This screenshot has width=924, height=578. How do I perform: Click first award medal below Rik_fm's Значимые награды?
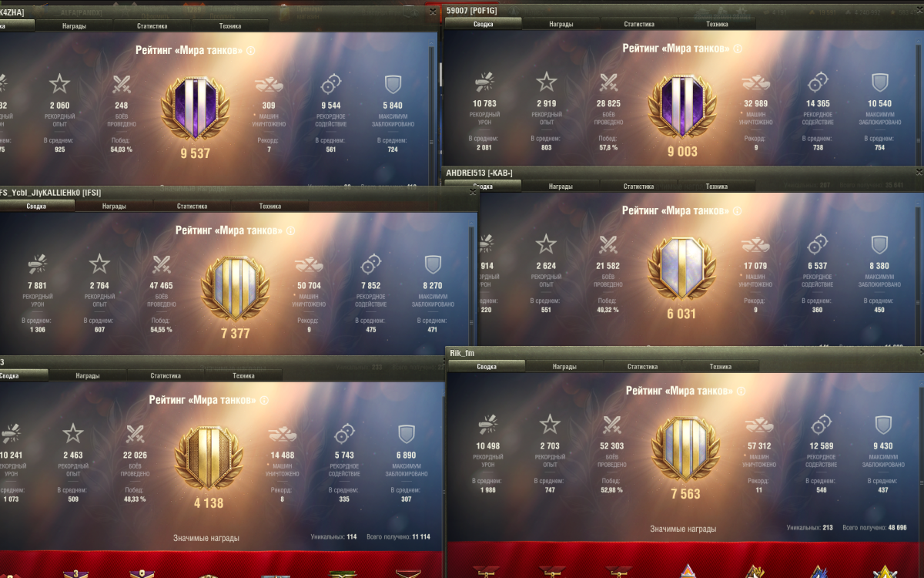[485, 571]
